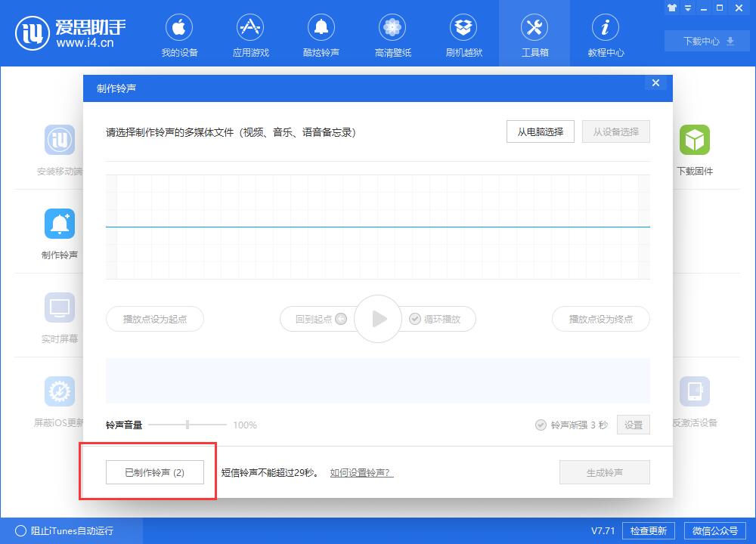This screenshot has width=756, height=544.
Task: Select the 制作铃声 bell icon in sidebar
Action: [x=59, y=224]
